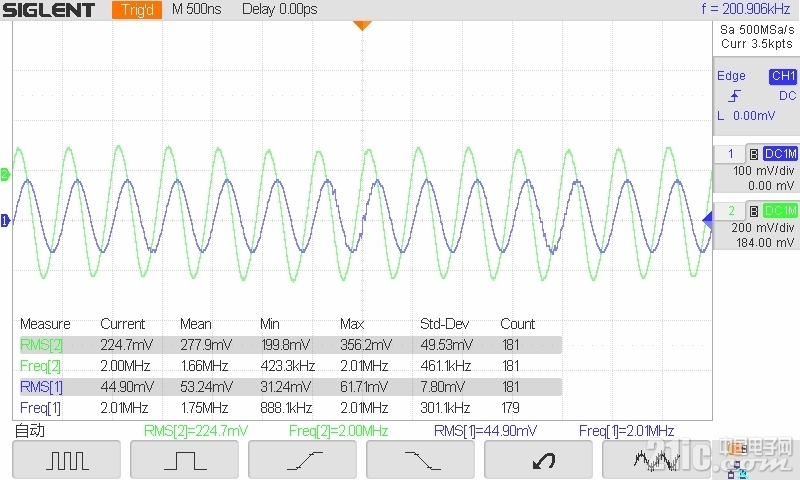Click the bottom RMS[2]=224.7mV readout
Viewport: 800px width, 480px height.
click(x=196, y=431)
